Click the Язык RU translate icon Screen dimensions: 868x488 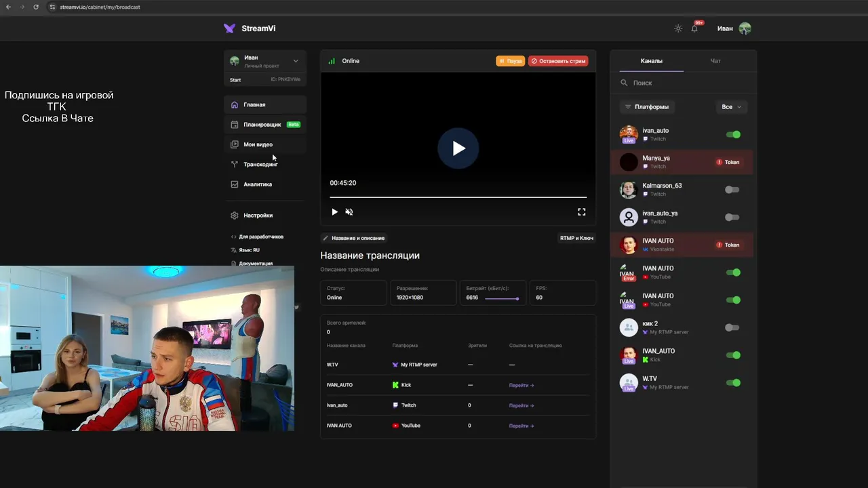coord(234,250)
